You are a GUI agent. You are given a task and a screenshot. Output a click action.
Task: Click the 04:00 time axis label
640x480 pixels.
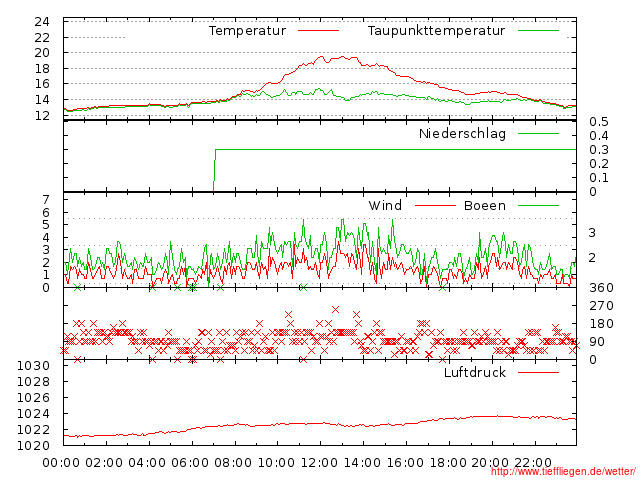point(147,463)
